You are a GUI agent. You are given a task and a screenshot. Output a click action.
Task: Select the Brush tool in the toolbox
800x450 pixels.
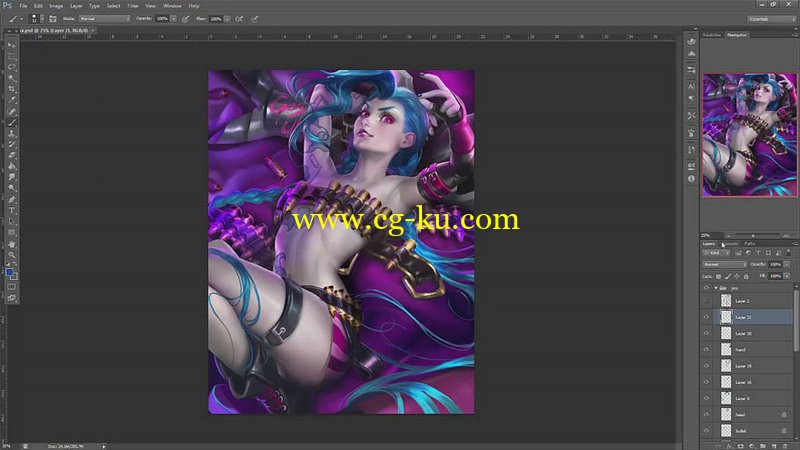pos(11,122)
